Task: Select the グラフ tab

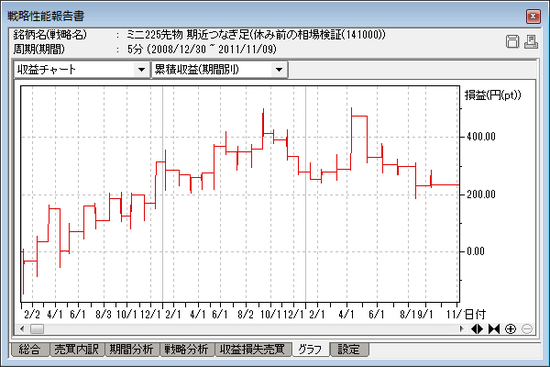Action: click(310, 349)
